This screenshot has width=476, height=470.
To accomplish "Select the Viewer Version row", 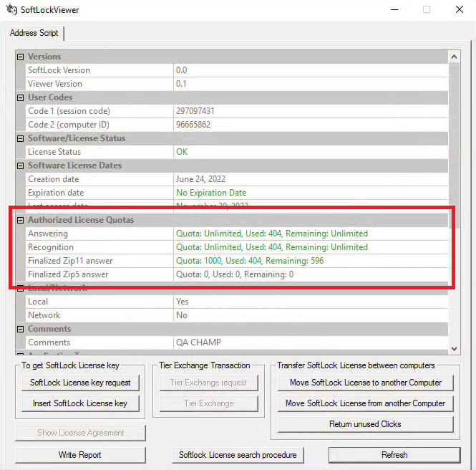I will click(237, 84).
